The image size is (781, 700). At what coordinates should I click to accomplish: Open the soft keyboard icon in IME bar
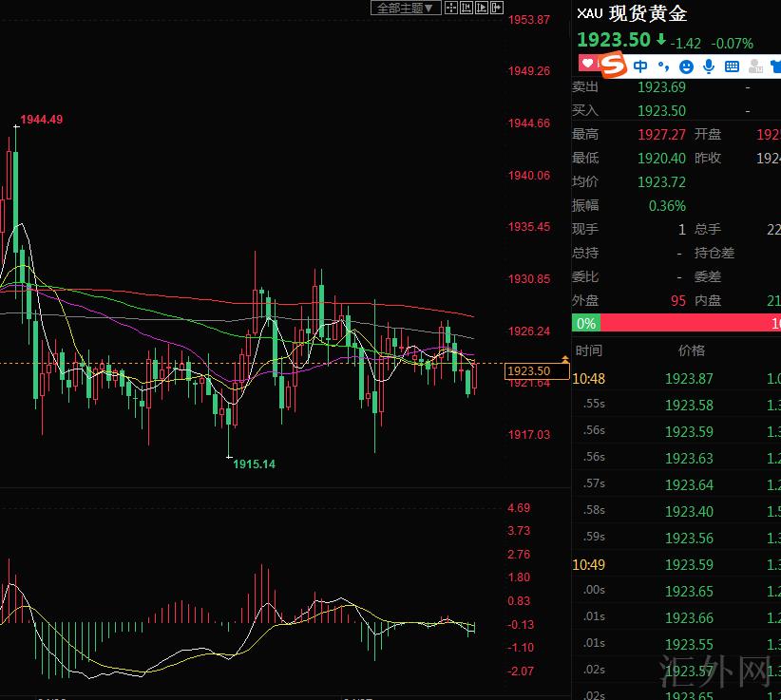(732, 66)
